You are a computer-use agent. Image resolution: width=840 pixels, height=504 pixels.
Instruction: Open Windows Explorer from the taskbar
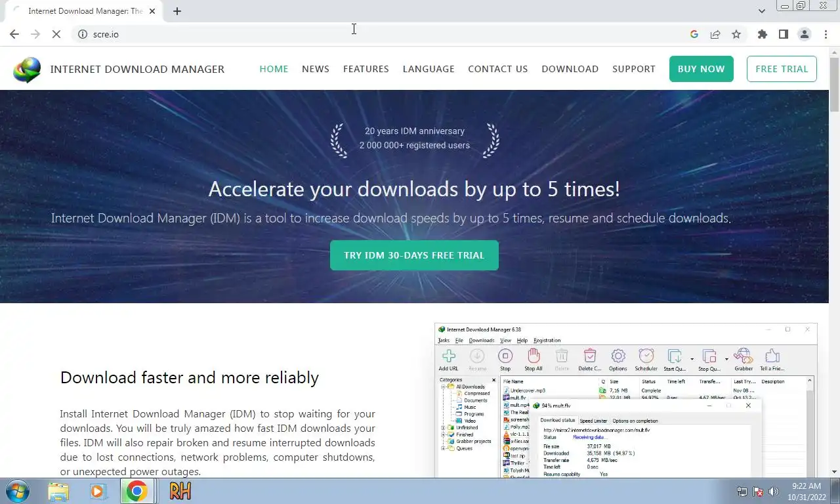tap(58, 491)
